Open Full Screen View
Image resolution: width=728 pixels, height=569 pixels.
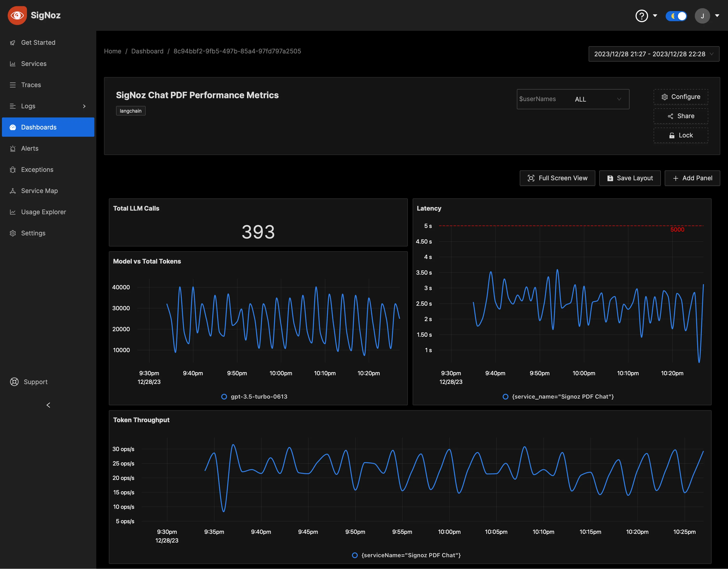coord(557,178)
